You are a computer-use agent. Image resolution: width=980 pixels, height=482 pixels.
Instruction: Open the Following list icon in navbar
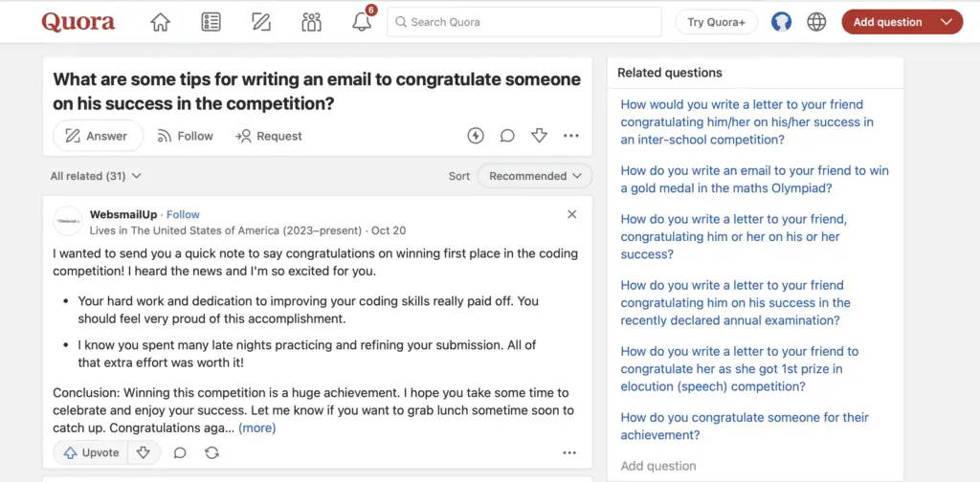(x=212, y=22)
